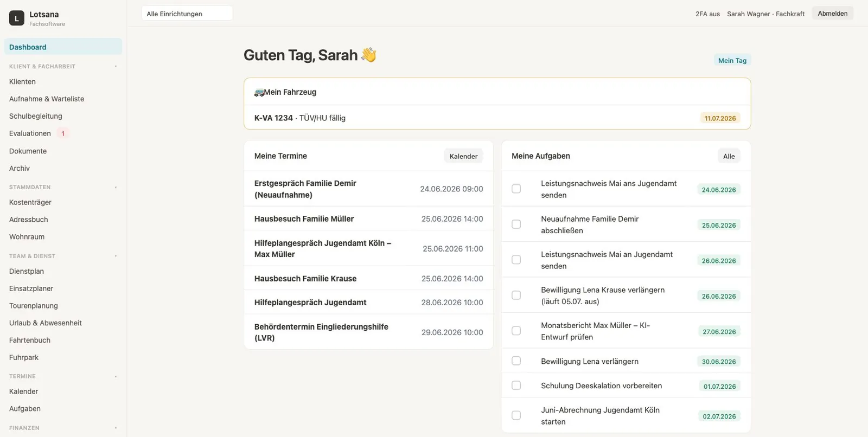Click the Abmelden button
The image size is (868, 437).
[x=833, y=14]
